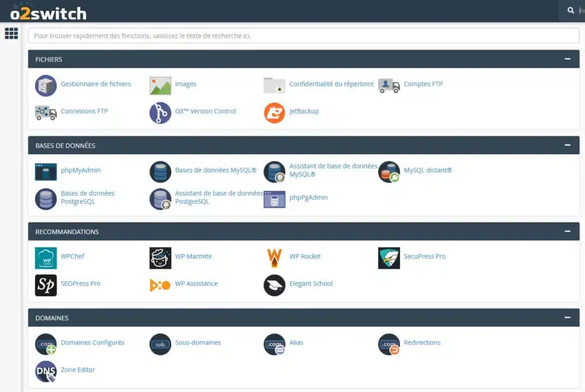Open the Elegant School link

coord(311,284)
